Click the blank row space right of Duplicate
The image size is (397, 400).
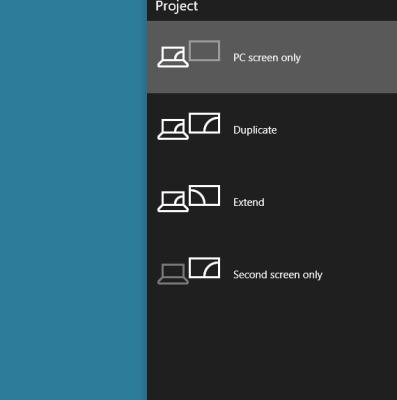(337, 130)
